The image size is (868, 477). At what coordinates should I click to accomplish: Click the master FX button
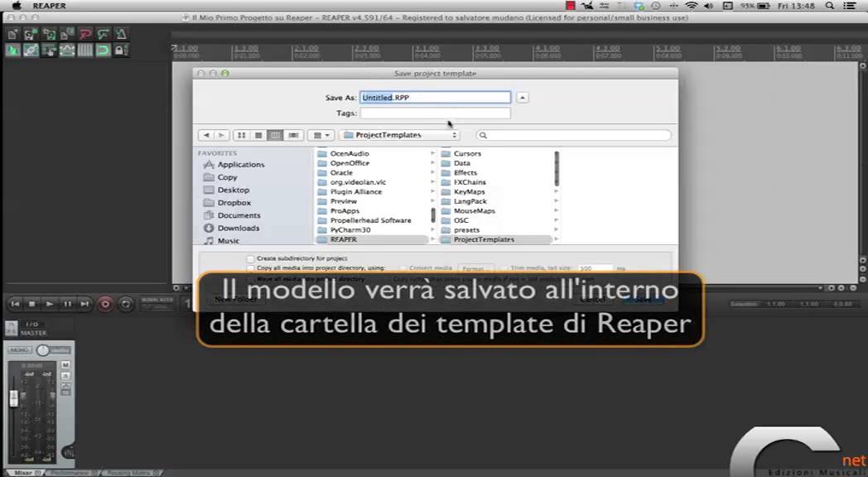(11, 328)
